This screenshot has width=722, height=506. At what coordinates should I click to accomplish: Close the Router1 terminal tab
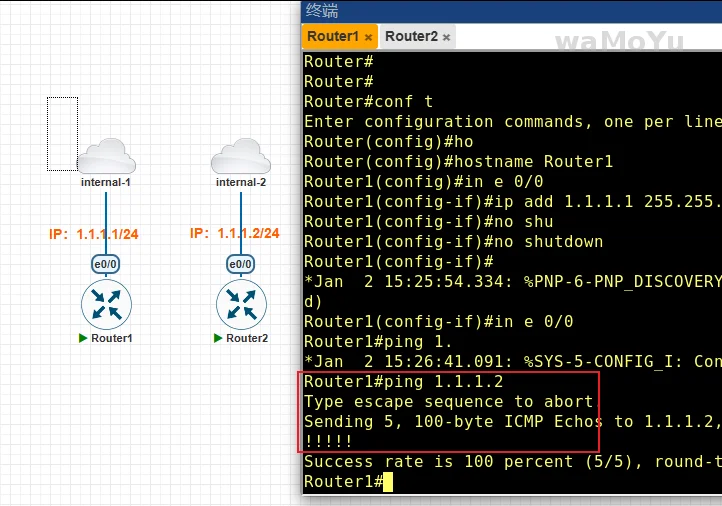(368, 38)
